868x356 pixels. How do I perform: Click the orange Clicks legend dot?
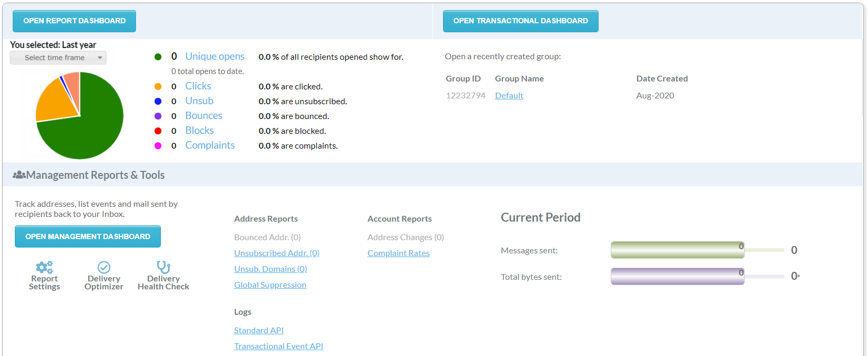click(158, 87)
